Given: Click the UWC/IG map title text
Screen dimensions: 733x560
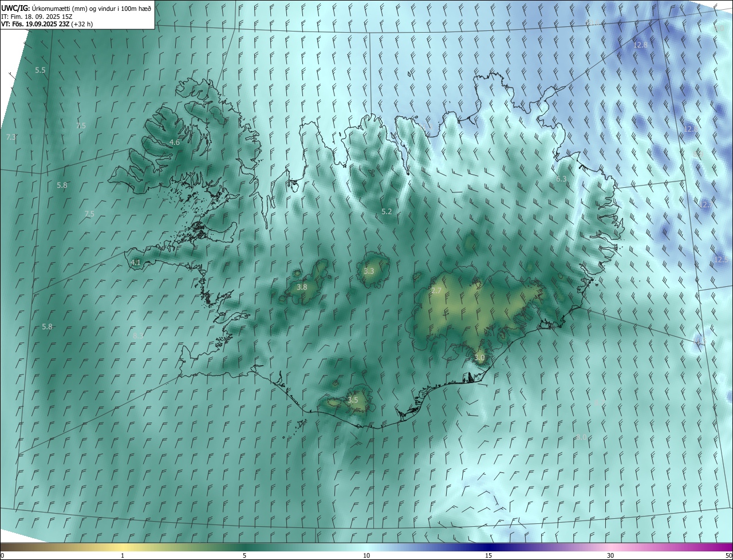Looking at the screenshot, I should pos(76,8).
